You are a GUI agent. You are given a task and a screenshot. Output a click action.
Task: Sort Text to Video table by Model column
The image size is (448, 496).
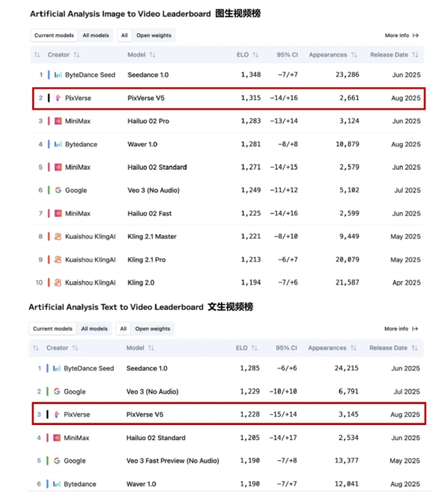click(x=151, y=348)
